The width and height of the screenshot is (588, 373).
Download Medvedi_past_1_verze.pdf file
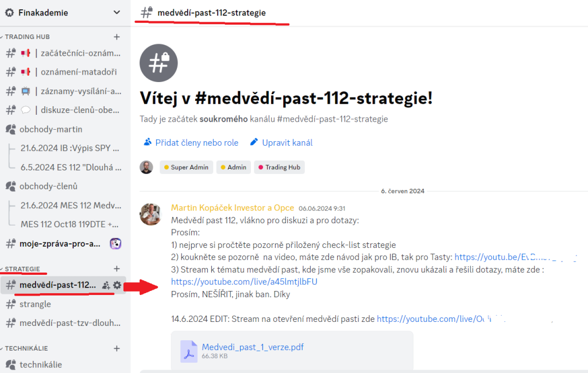[253, 347]
